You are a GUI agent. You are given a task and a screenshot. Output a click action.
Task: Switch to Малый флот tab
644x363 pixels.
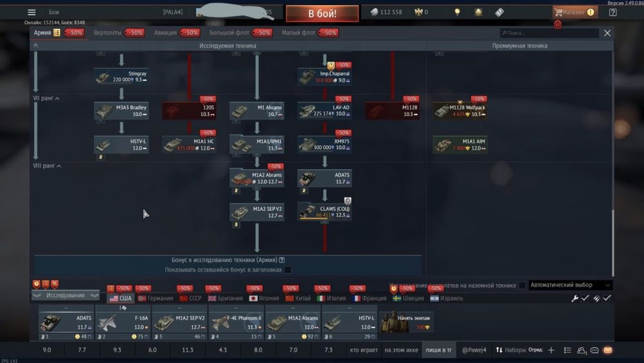coord(299,33)
